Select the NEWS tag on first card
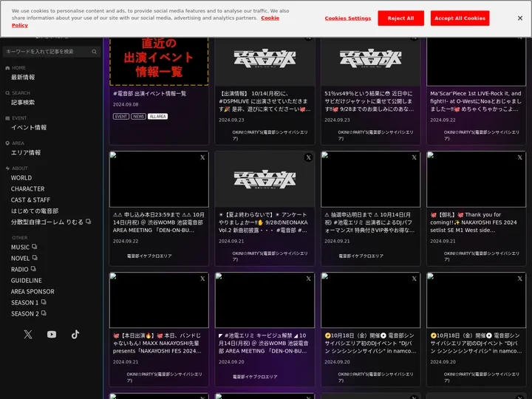Screen dimensions: 532x399 (138, 117)
